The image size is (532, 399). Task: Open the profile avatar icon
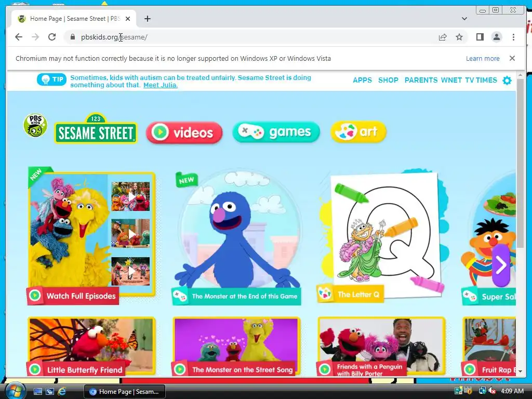point(496,37)
